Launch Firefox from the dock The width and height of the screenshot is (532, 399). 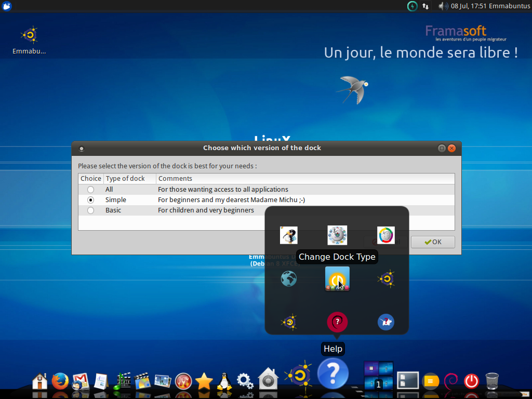click(x=60, y=381)
